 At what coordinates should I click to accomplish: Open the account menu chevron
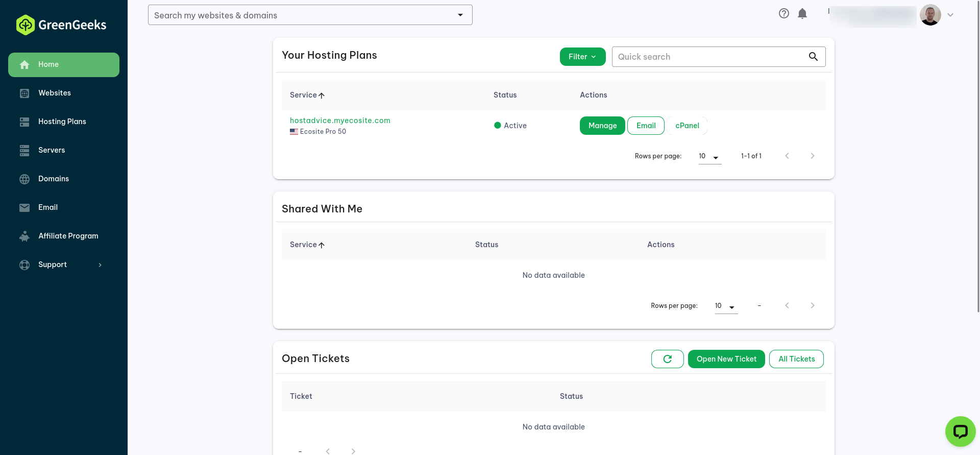coord(950,15)
